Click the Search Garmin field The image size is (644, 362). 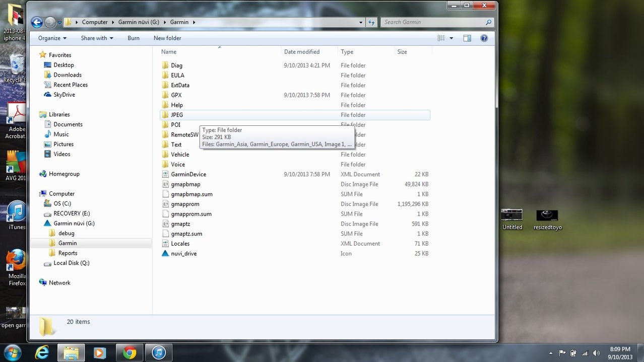pyautogui.click(x=437, y=22)
